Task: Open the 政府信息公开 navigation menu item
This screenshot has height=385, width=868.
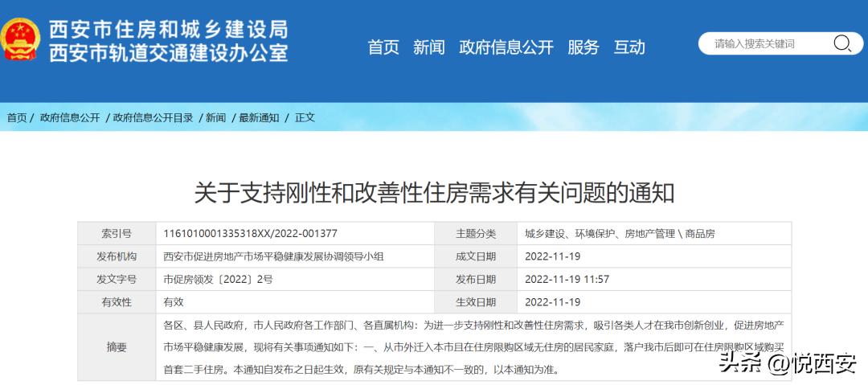Action: click(506, 47)
